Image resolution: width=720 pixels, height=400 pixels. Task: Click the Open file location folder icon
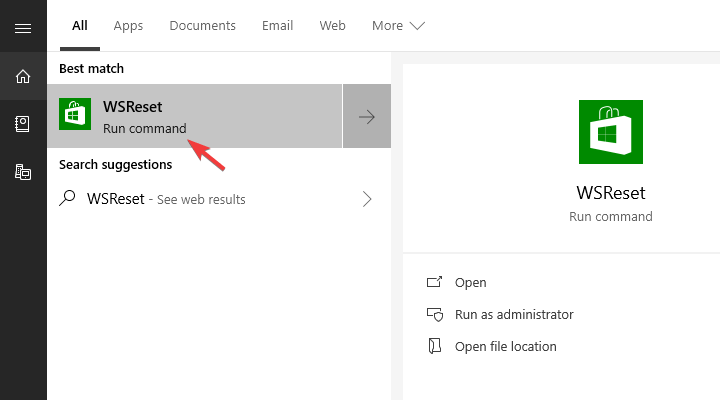pos(434,346)
